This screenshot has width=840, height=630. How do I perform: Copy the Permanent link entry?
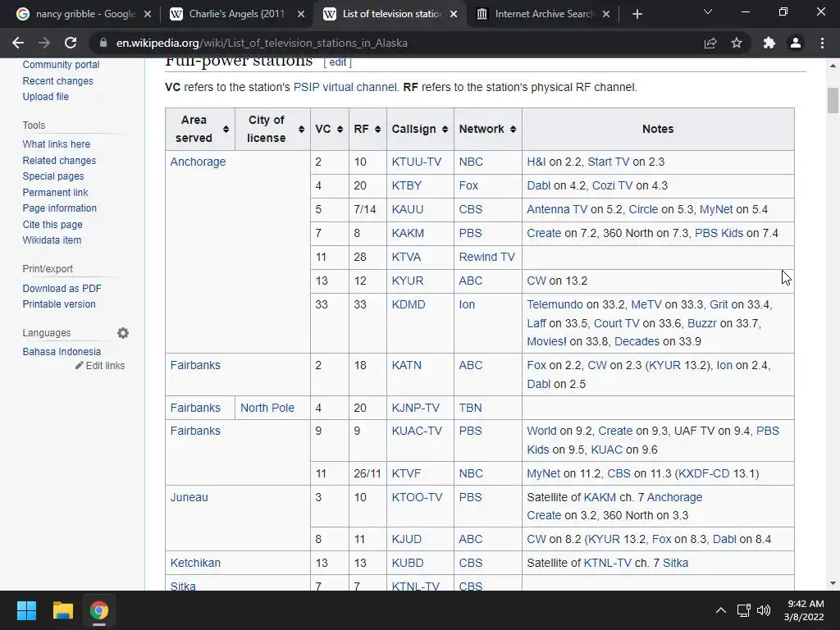(x=55, y=192)
